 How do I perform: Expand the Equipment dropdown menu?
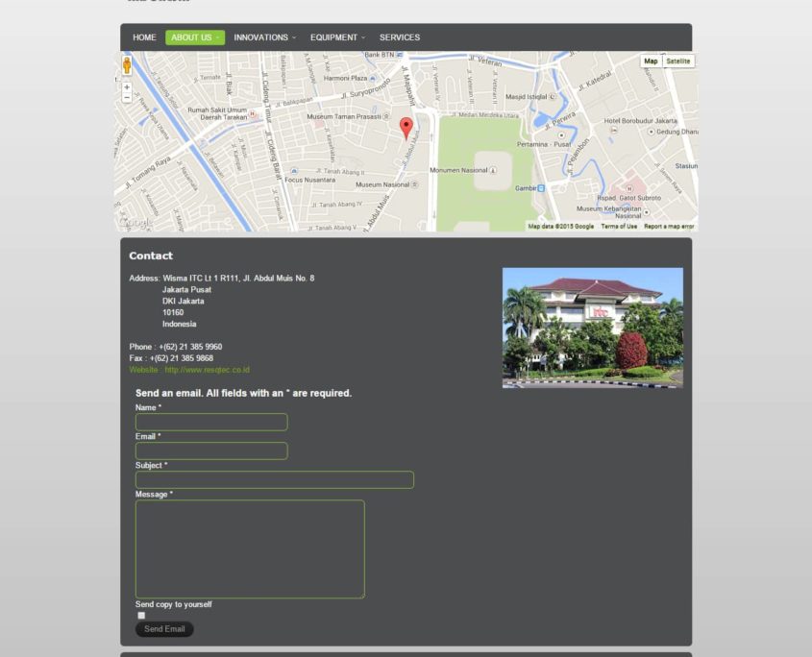click(337, 37)
